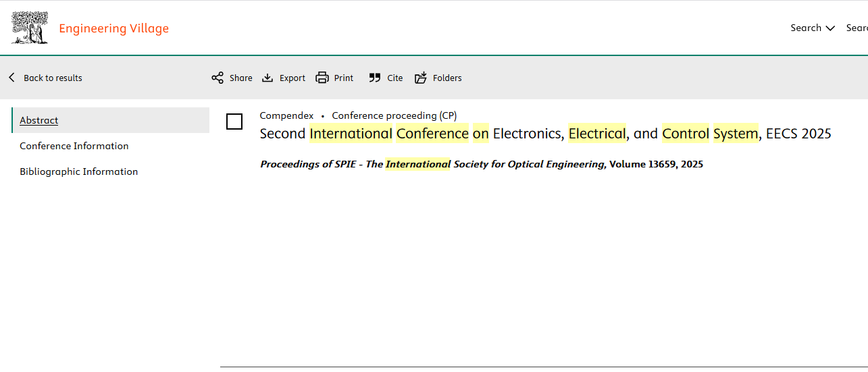The image size is (868, 372).
Task: Click the Share icon
Action: [x=218, y=78]
